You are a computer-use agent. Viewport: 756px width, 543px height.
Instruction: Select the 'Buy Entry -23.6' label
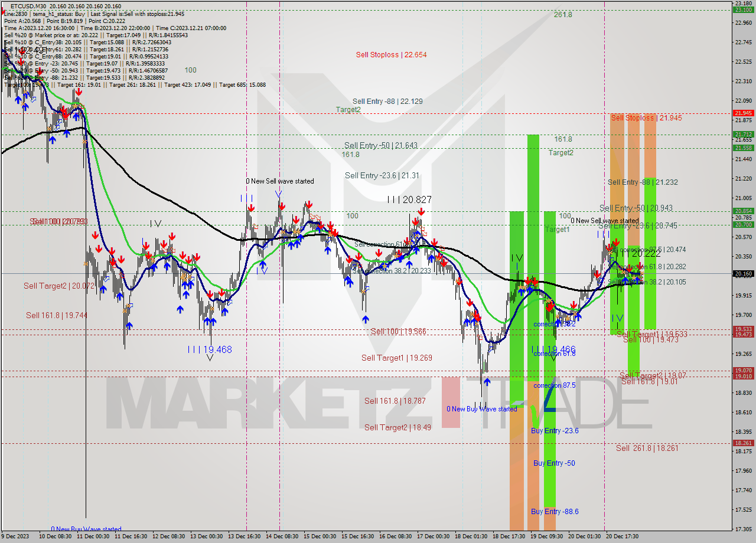click(x=555, y=431)
